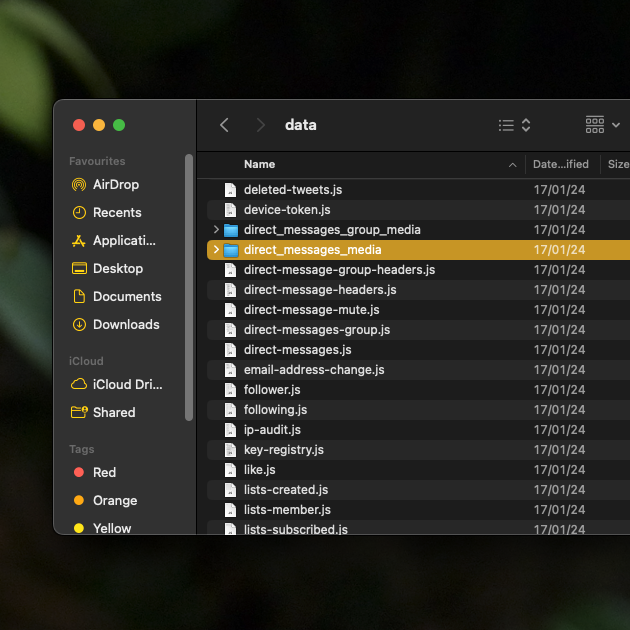
Task: Click the AirDrop icon in sidebar
Action: pos(79,184)
